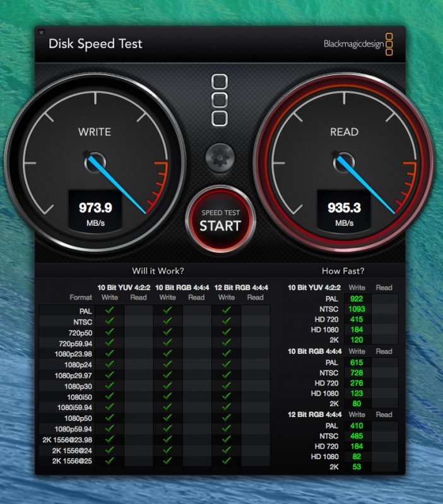Screen dimensions: 443x504
Task: Click the 'Will it Work?' header
Action: click(158, 271)
